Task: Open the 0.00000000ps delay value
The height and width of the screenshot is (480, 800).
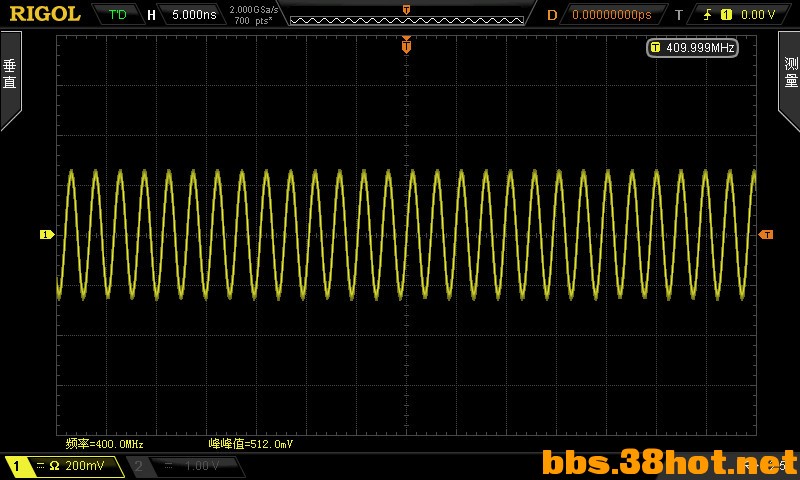Action: (x=612, y=14)
